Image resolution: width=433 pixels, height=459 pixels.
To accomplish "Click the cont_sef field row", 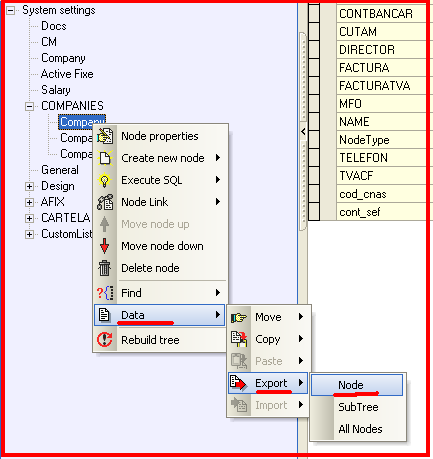I will click(x=381, y=212).
